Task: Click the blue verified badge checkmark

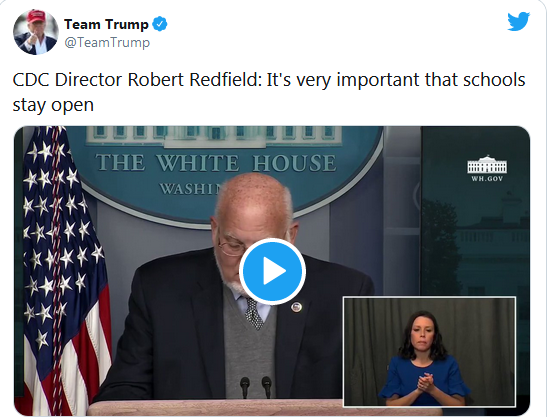Action: coord(160,24)
